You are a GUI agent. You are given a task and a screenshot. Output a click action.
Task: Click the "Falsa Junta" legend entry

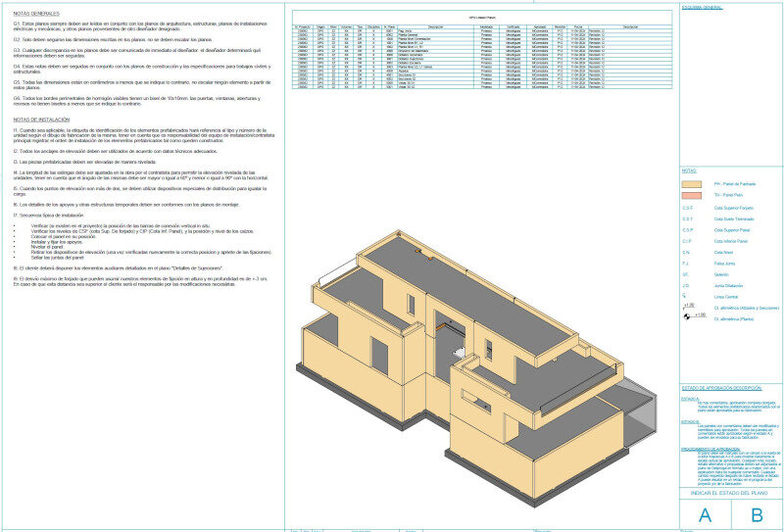click(724, 264)
